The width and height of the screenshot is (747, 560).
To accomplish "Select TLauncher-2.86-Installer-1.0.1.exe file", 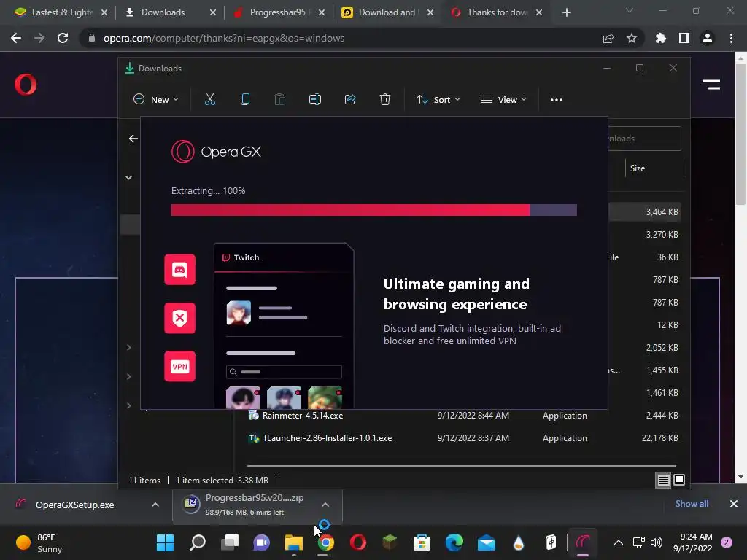I will pyautogui.click(x=327, y=438).
